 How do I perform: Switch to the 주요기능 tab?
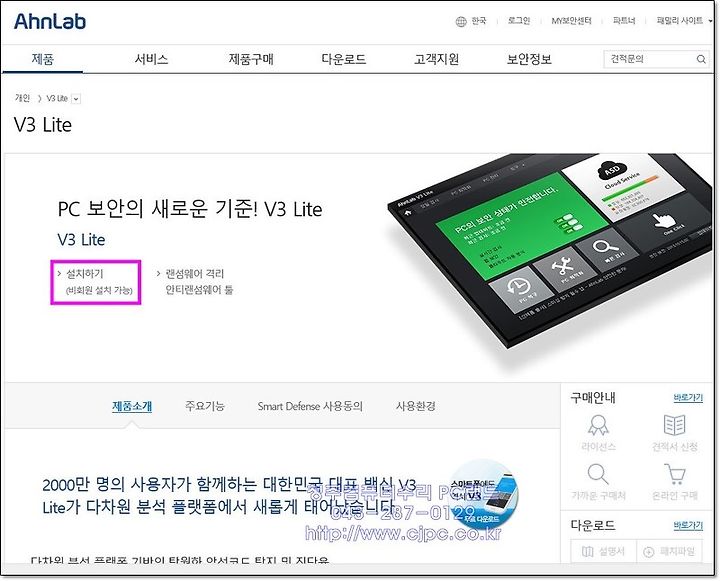[204, 406]
